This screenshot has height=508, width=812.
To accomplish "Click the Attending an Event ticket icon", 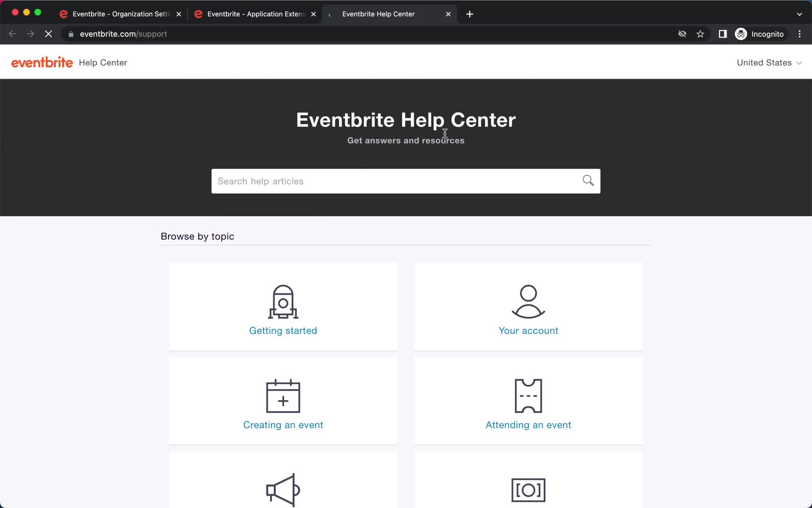I will [x=529, y=396].
